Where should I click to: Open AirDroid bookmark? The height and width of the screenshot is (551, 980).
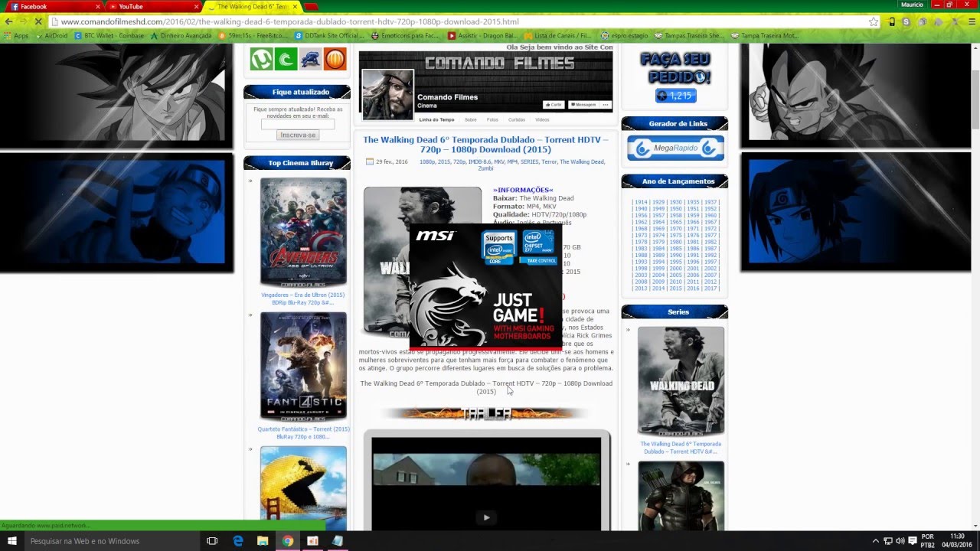51,35
